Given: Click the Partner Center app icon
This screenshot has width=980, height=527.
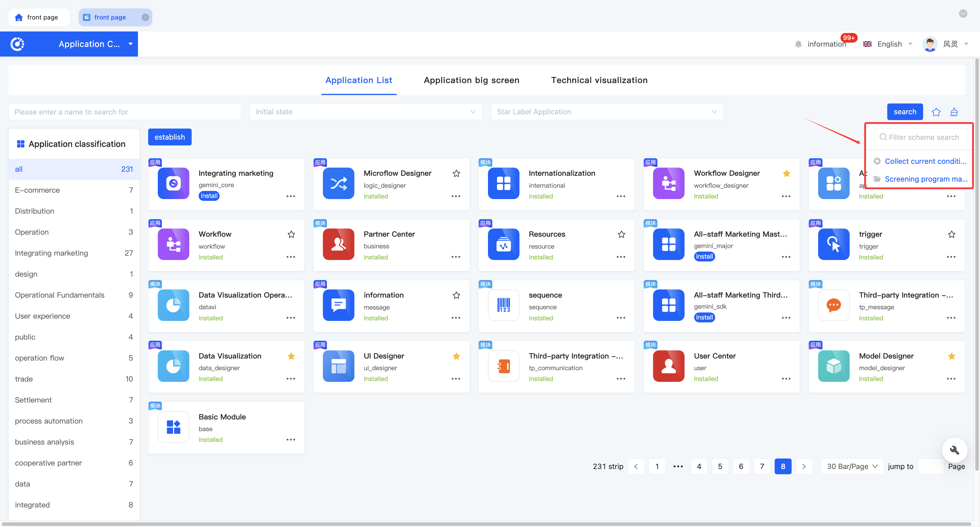Looking at the screenshot, I should [x=338, y=244].
